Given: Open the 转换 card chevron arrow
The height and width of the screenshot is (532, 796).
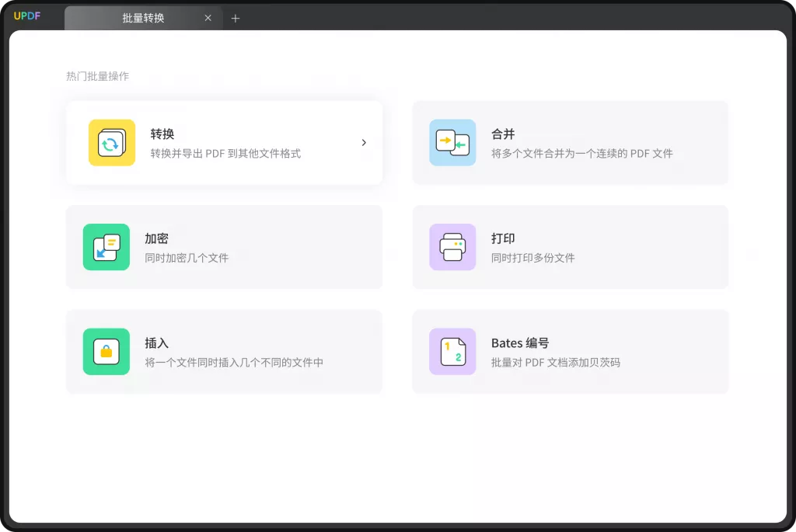Looking at the screenshot, I should click(x=364, y=142).
